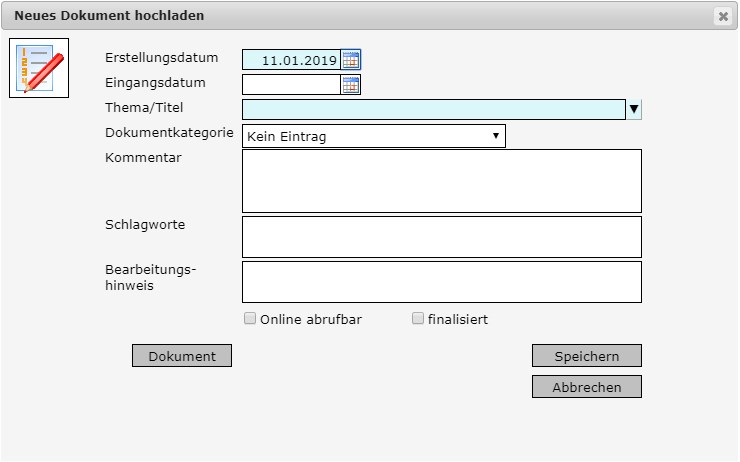The width and height of the screenshot is (740, 462).
Task: Focus the Erstellungsdatum date field
Action: [x=291, y=60]
